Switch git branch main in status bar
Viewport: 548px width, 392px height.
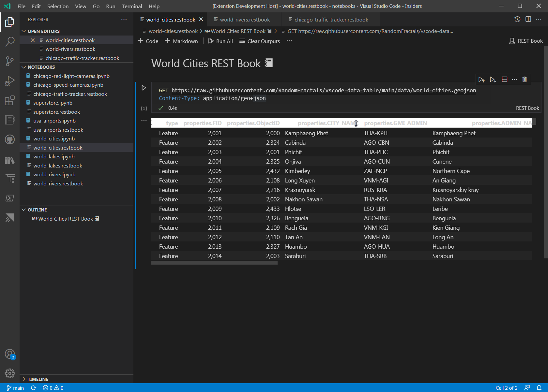15,388
